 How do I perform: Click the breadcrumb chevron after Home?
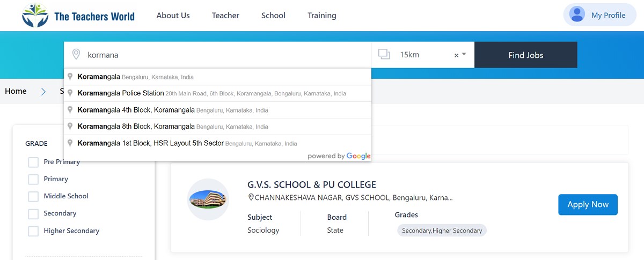[x=43, y=92]
